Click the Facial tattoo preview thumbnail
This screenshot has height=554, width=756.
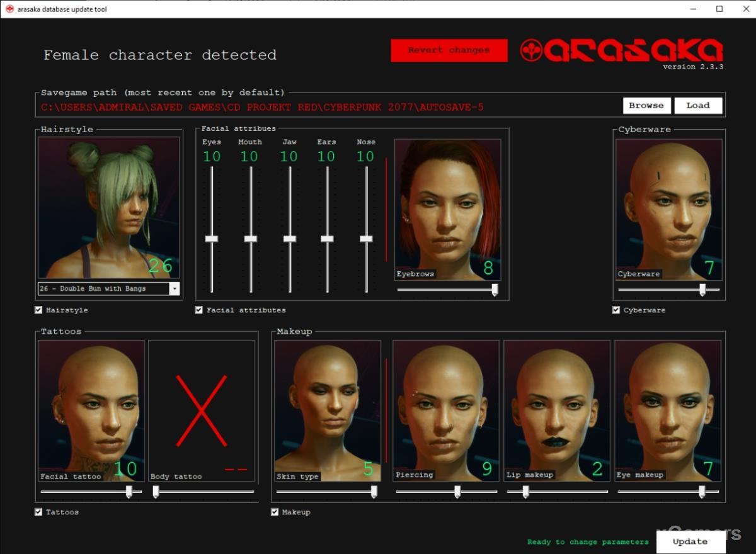tap(91, 411)
